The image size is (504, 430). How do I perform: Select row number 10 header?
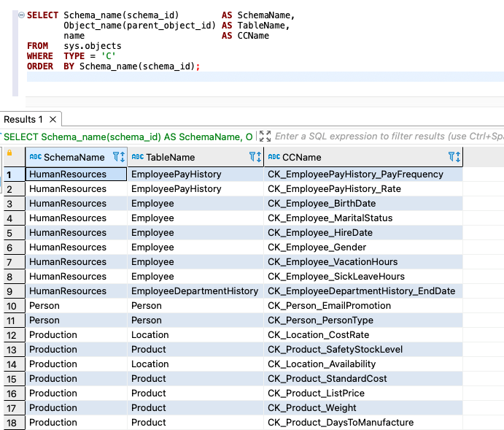(x=15, y=306)
